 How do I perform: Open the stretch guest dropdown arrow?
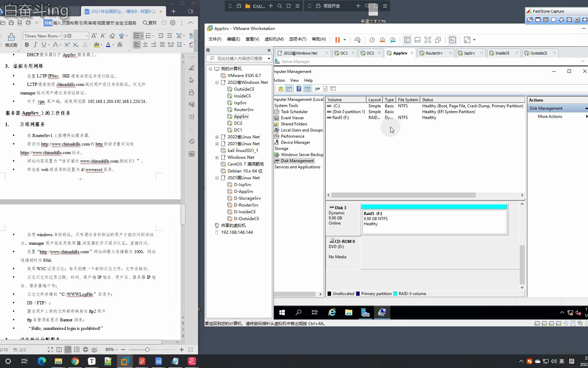(x=474, y=40)
